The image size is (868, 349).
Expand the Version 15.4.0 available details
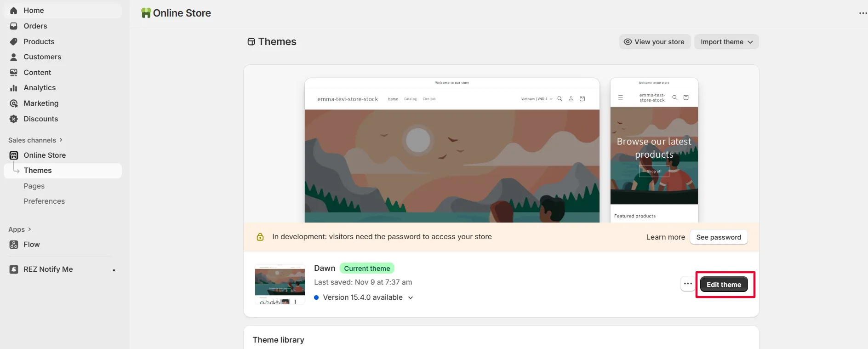[411, 298]
